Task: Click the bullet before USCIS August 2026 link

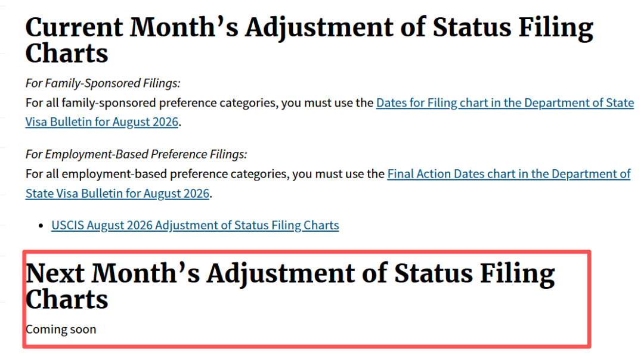Action: [41, 226]
